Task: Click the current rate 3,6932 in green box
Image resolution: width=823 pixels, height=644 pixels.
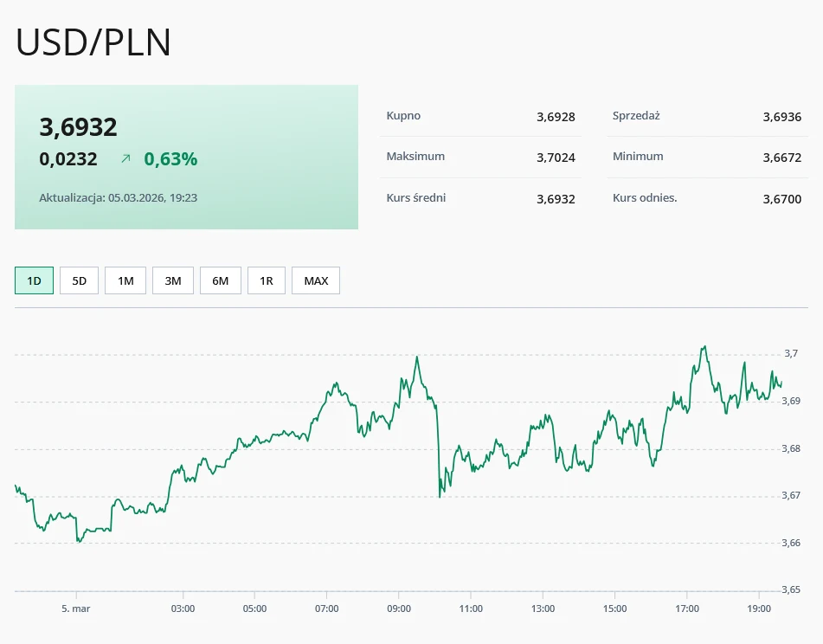Action: tap(77, 126)
